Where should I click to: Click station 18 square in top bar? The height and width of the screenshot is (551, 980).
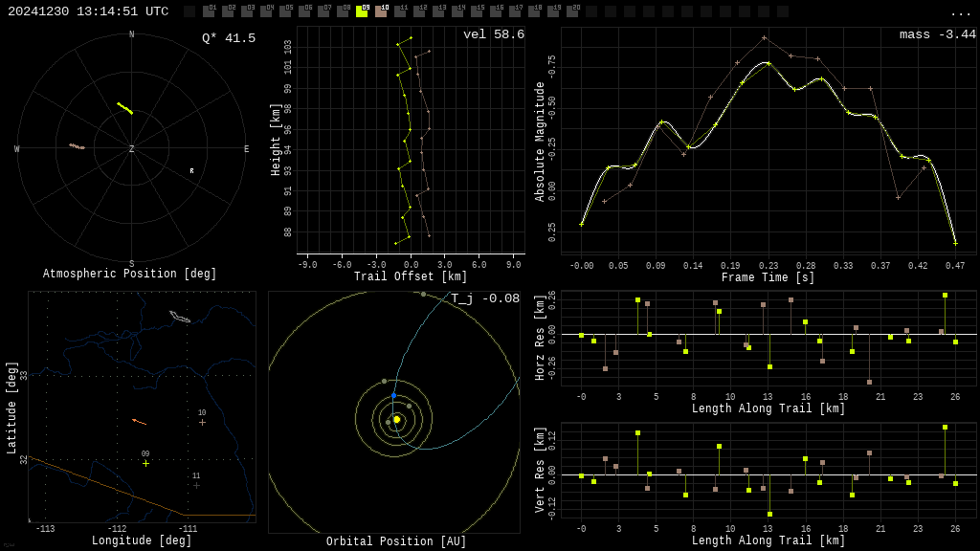[534, 11]
